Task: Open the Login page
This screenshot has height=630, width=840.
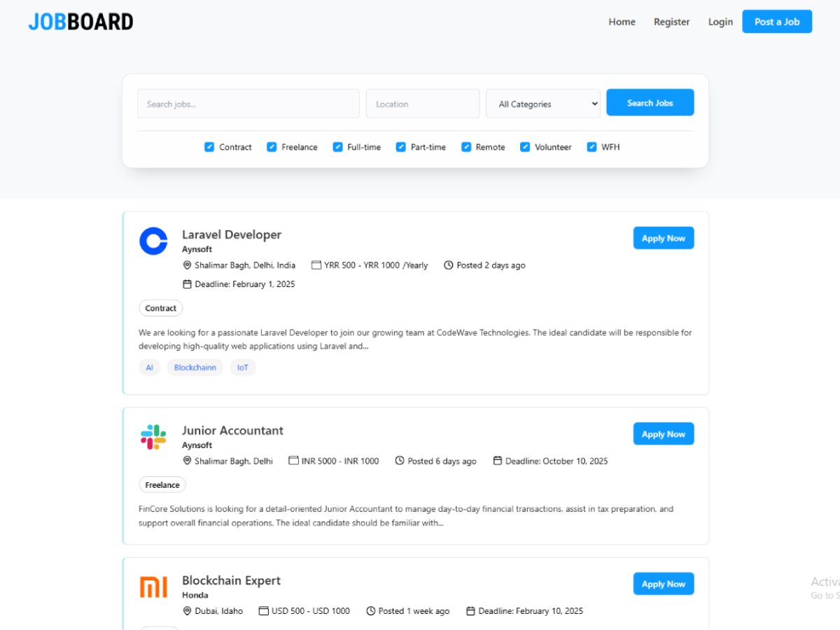Action: [x=720, y=22]
